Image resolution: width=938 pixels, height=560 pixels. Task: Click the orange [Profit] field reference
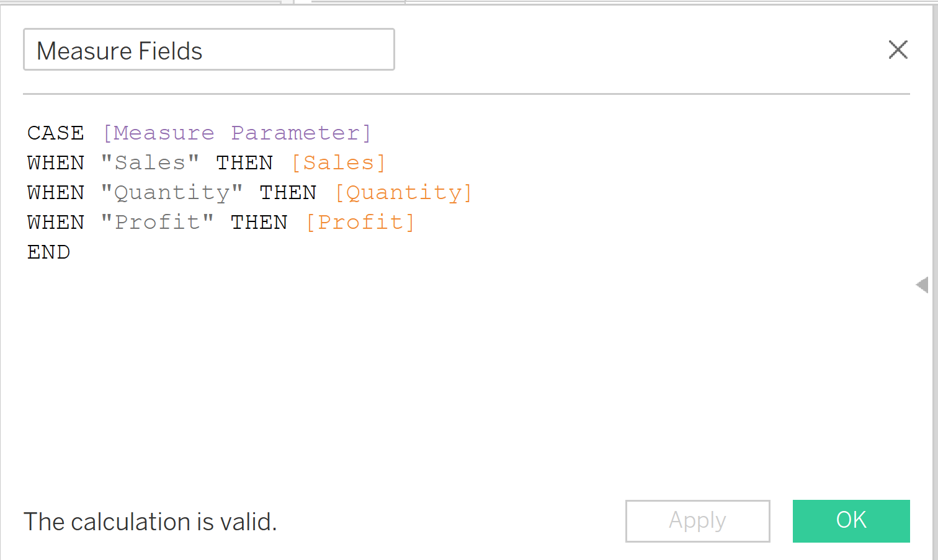click(x=360, y=223)
